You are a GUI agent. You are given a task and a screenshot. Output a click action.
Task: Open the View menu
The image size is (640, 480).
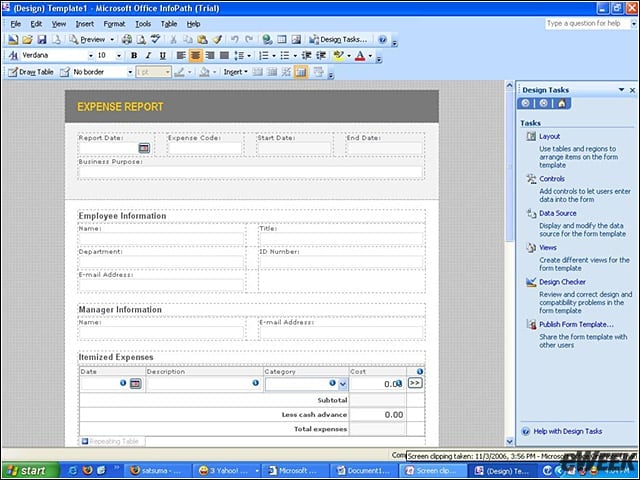click(59, 24)
